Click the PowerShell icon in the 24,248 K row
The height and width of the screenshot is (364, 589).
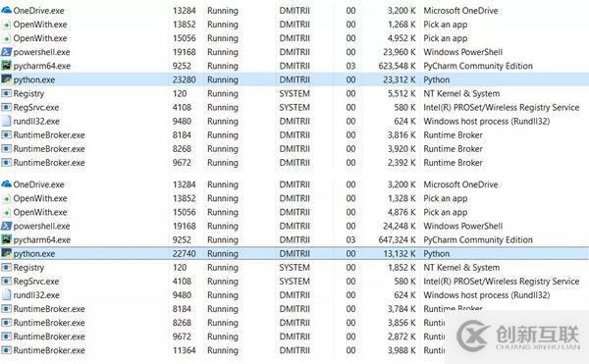coord(7,226)
